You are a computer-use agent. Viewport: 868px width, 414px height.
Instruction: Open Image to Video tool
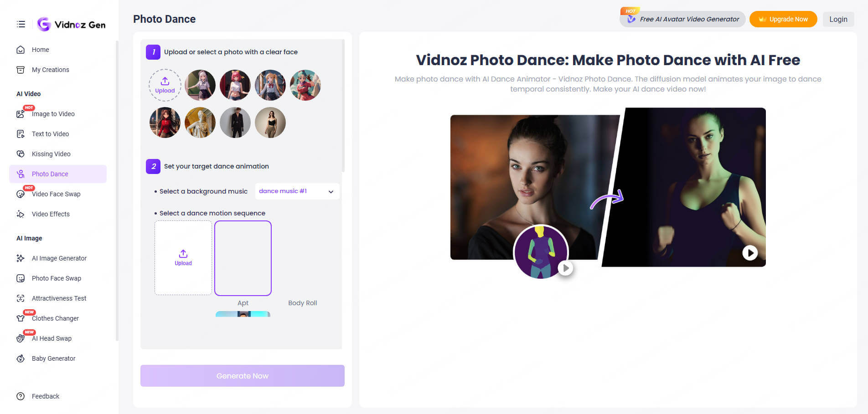click(58, 114)
